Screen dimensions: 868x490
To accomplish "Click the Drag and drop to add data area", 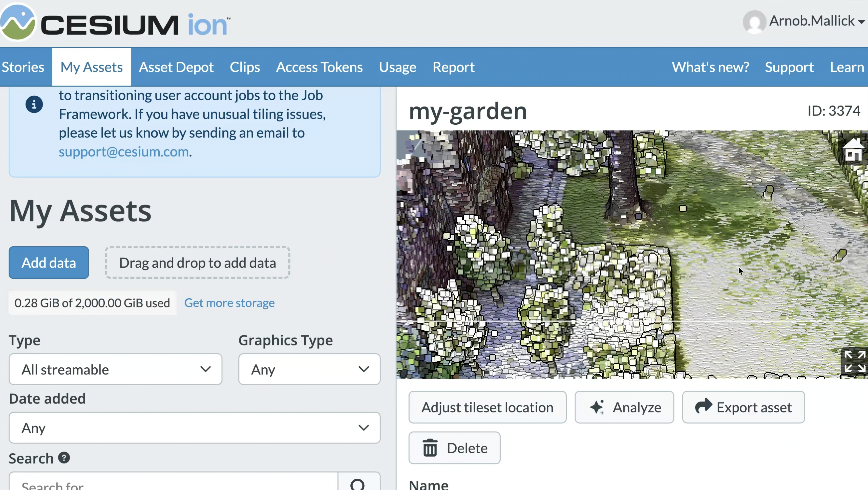I will click(197, 262).
